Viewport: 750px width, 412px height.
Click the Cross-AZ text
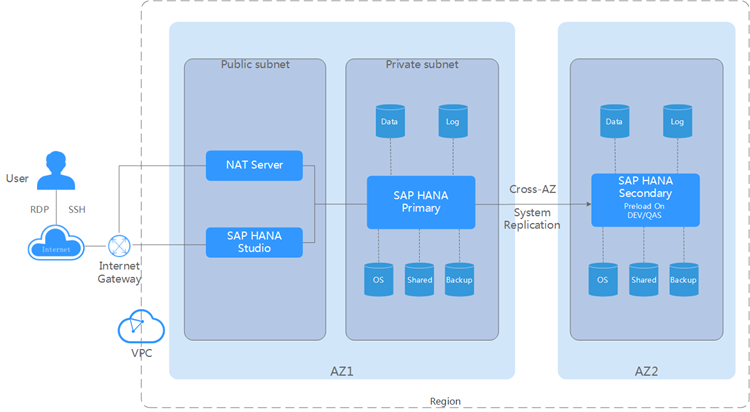point(532,189)
